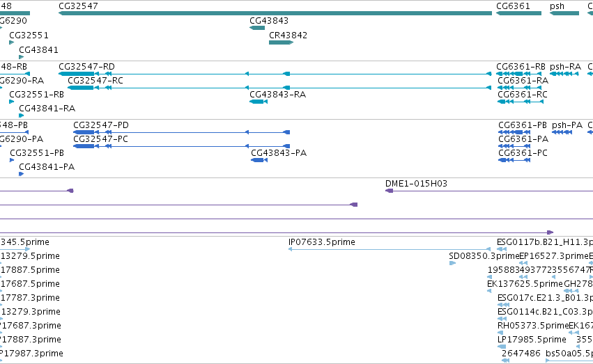Select protein CG32547-PD
593x364 pixels.
click(x=182, y=132)
